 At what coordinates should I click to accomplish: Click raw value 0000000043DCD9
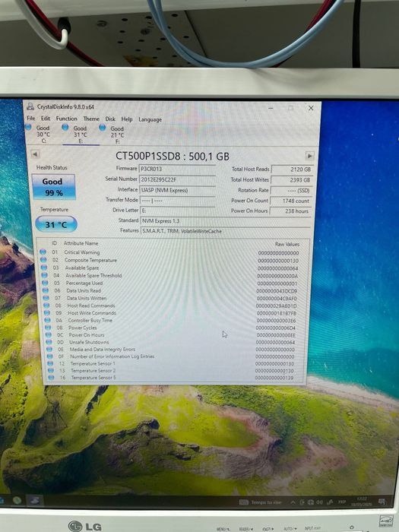click(x=277, y=291)
